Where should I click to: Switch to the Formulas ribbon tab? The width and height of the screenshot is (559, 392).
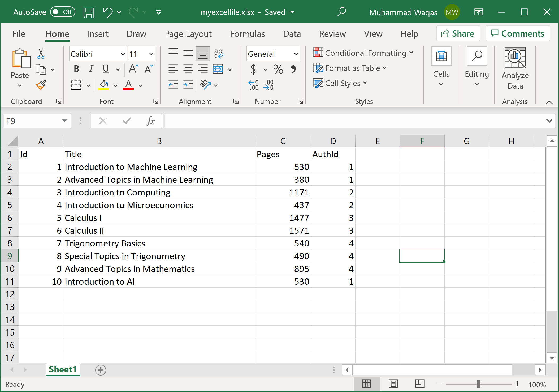247,34
